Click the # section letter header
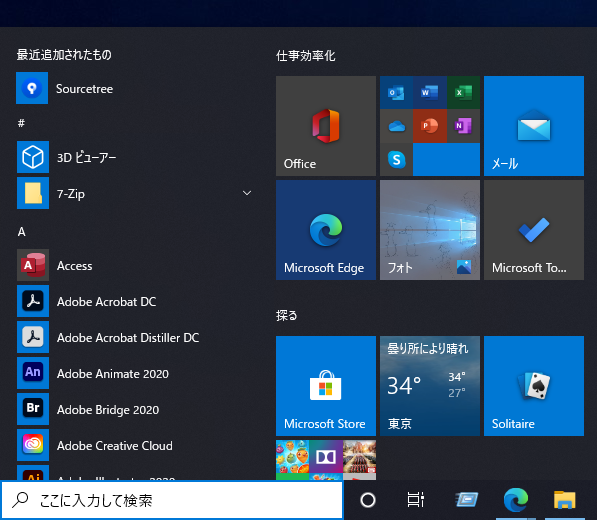This screenshot has height=520, width=597. click(21, 123)
